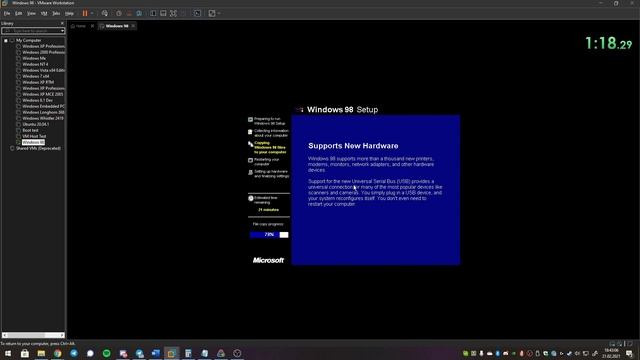Select the Windows 2000 Professional VM

[43, 52]
